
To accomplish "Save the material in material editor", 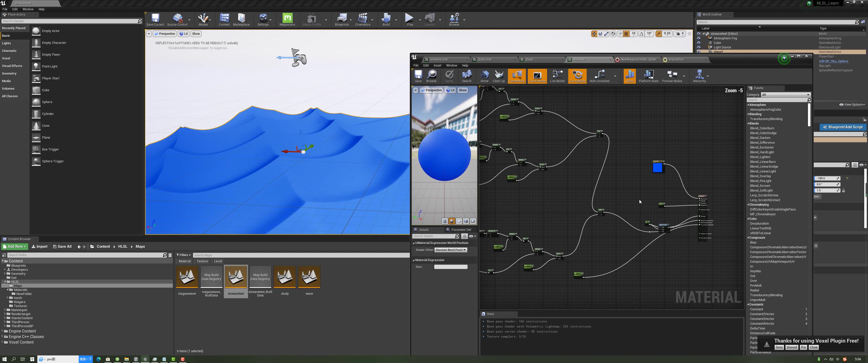I will 418,76.
